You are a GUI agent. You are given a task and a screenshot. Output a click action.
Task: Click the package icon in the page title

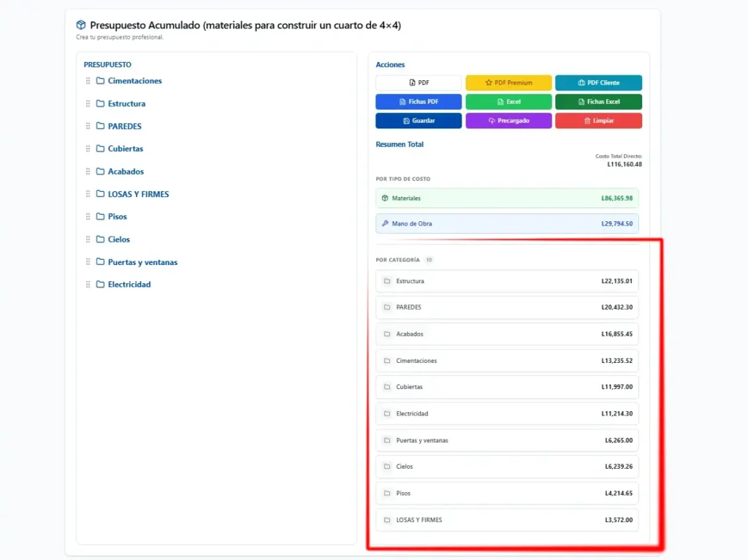click(81, 26)
